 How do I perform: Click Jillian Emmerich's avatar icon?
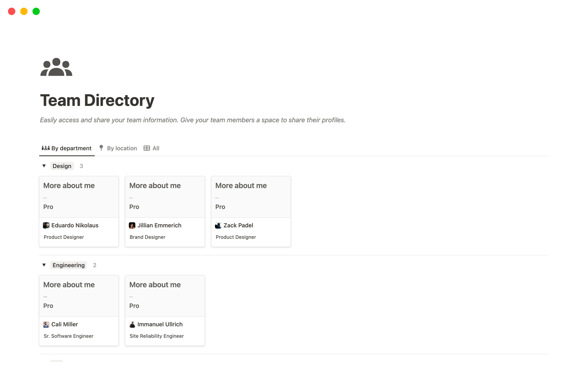click(132, 225)
